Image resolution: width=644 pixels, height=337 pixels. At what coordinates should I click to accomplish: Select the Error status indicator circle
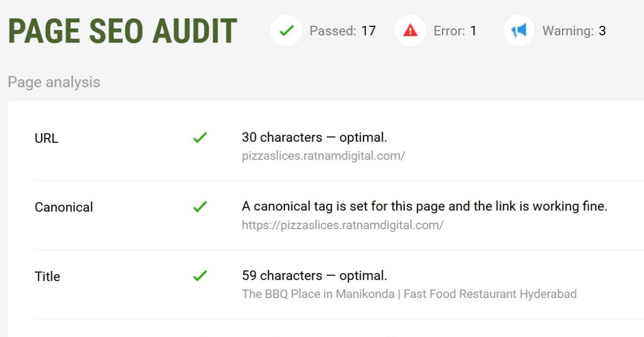pyautogui.click(x=409, y=31)
